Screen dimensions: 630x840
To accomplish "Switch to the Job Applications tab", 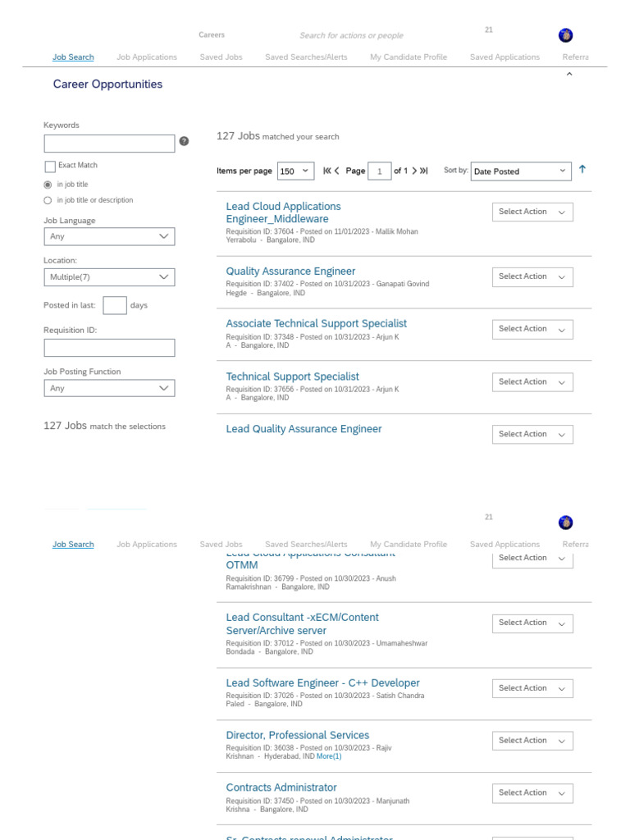I will [147, 57].
